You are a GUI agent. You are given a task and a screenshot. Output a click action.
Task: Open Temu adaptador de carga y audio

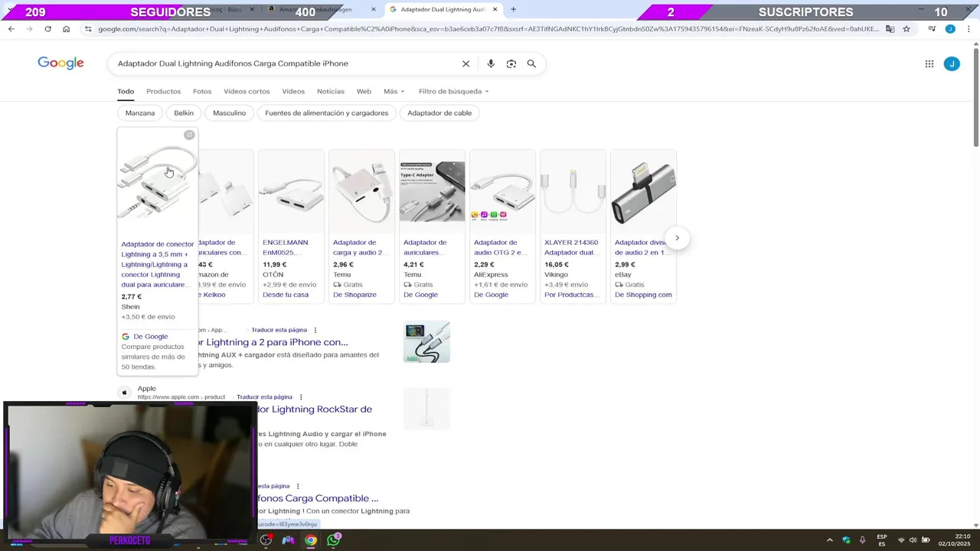[x=360, y=247]
